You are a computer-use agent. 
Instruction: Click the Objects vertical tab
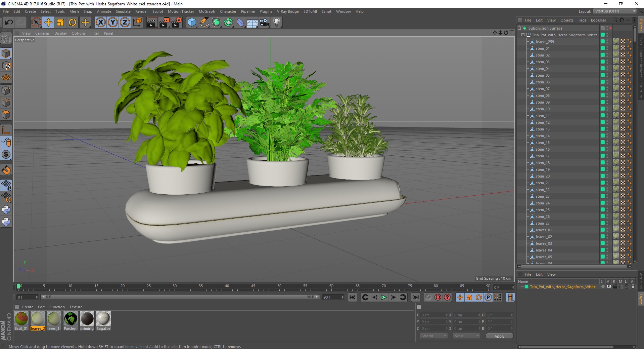tap(641, 25)
